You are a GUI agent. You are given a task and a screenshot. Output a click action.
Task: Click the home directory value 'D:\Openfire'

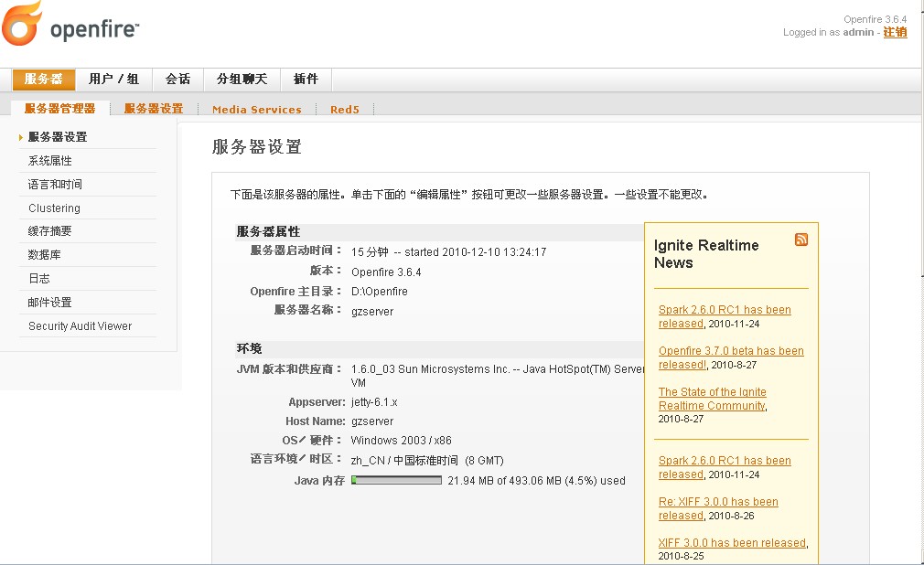click(380, 292)
